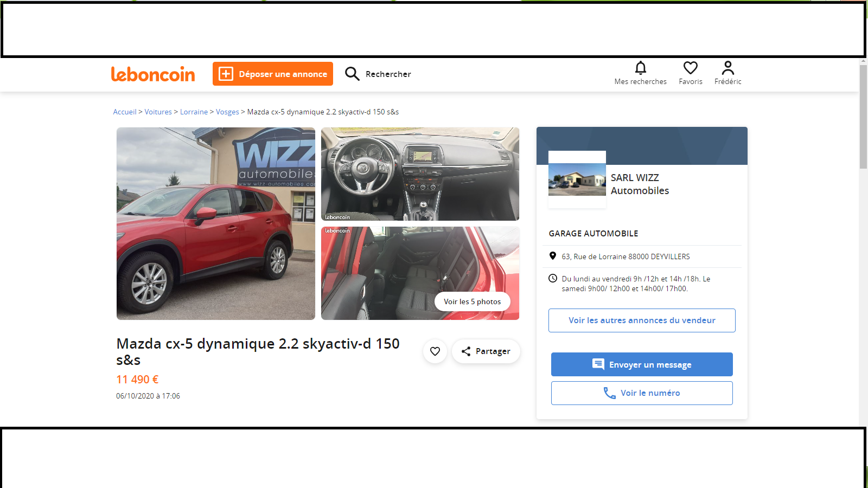
Task: Save listing with heart favorite button
Action: [435, 351]
